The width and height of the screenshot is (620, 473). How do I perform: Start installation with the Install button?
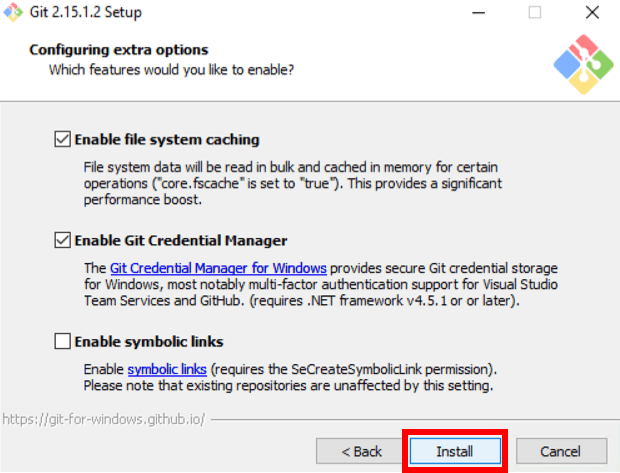[x=455, y=451]
